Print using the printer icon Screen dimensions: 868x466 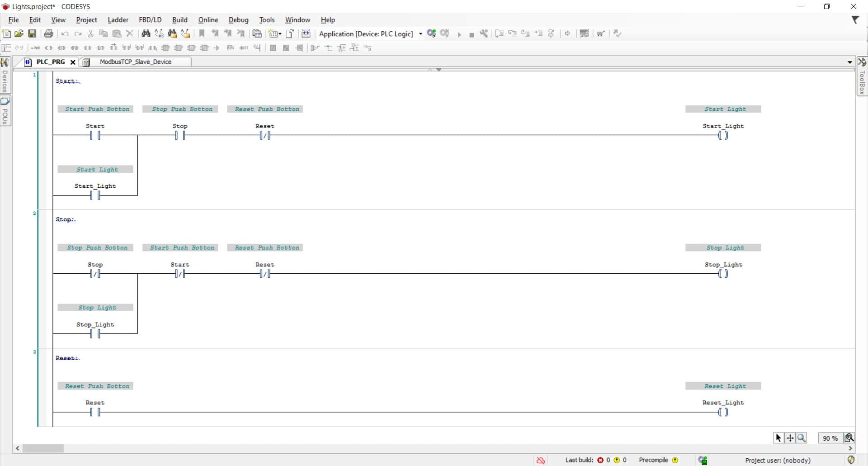pos(49,33)
